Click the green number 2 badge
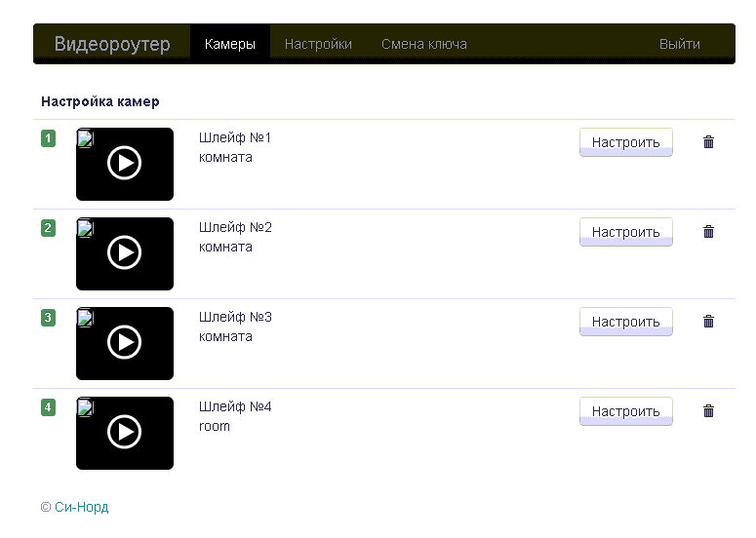This screenshot has height=538, width=756. [48, 228]
